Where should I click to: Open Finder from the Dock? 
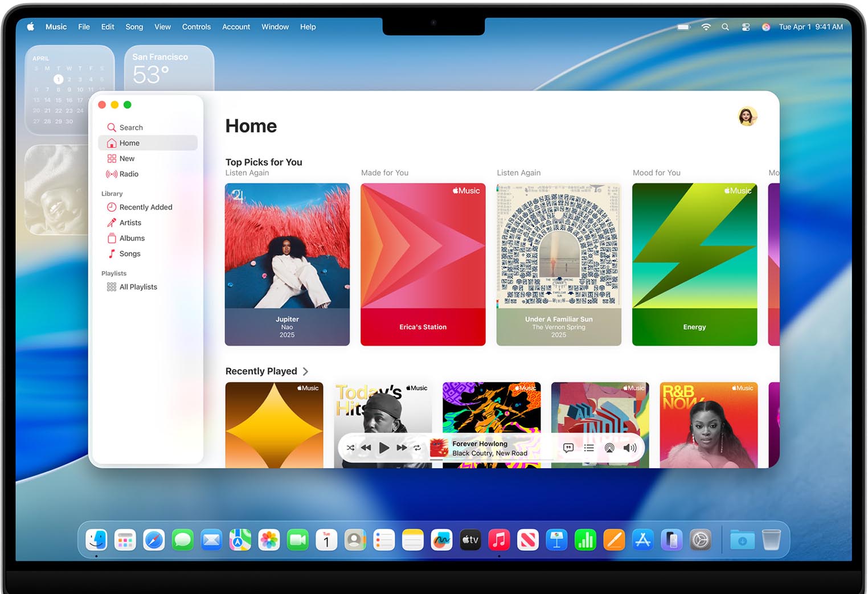[96, 539]
